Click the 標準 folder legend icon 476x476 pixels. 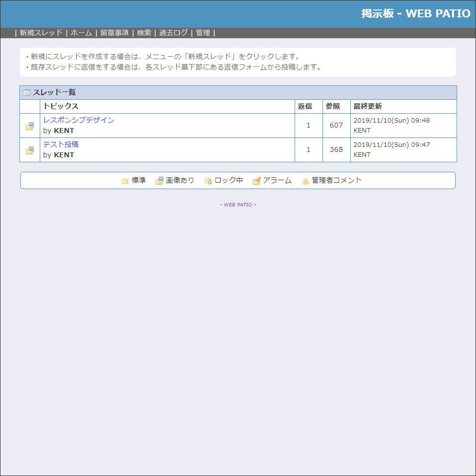point(125,181)
